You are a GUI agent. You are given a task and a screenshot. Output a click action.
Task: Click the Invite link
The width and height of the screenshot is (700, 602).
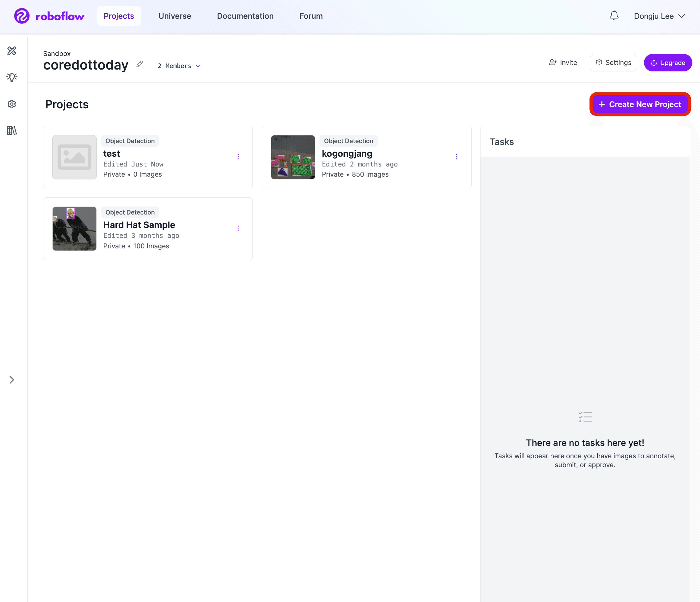pyautogui.click(x=563, y=62)
